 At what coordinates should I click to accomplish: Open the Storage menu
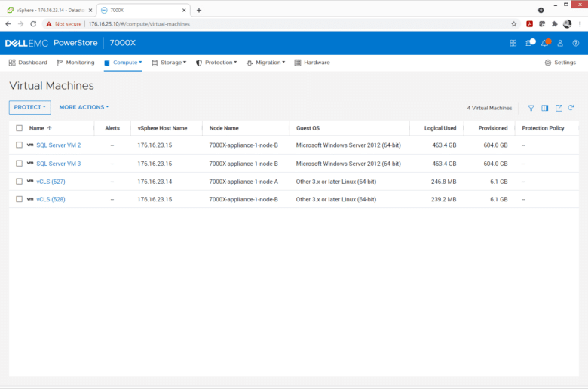[x=169, y=63]
